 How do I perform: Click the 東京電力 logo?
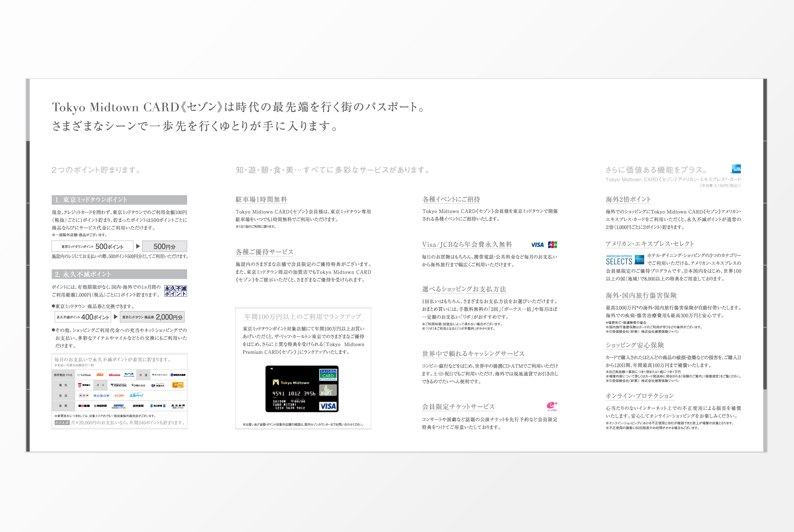click(x=84, y=385)
